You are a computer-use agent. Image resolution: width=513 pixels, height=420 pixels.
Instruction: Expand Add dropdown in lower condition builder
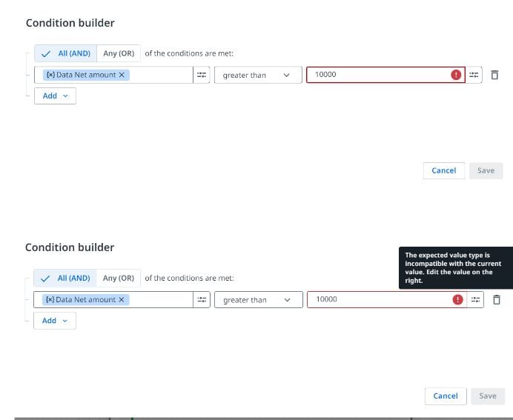(x=55, y=321)
